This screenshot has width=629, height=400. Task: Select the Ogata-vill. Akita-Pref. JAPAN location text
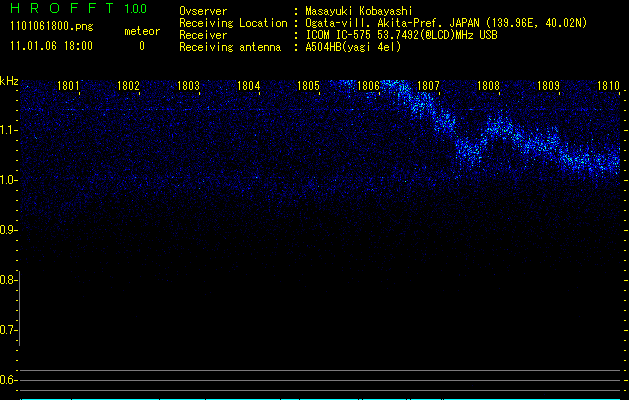[x=446, y=23]
